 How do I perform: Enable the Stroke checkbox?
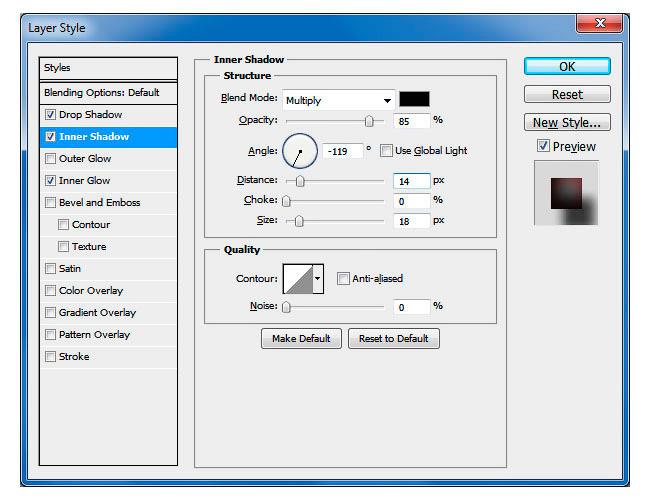(x=50, y=356)
